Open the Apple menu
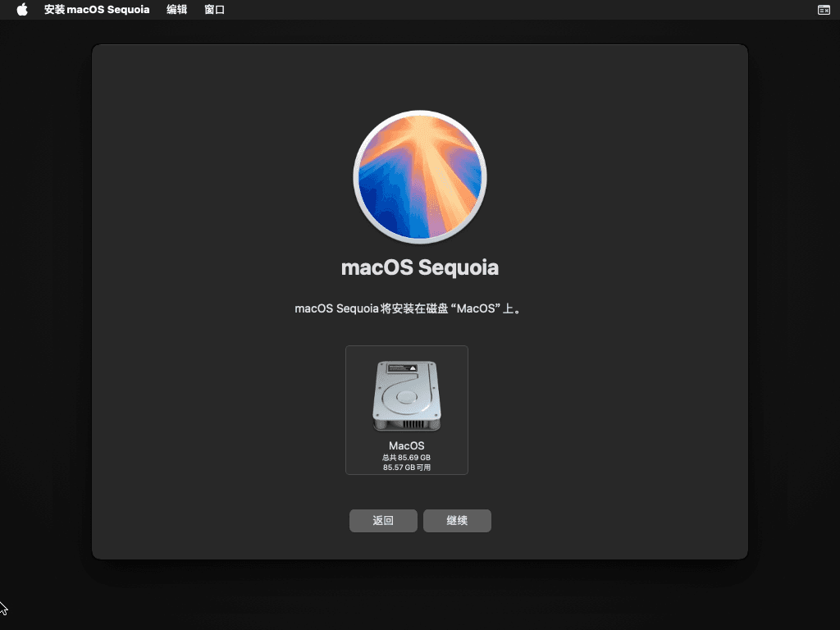840x630 pixels. pos(22,10)
